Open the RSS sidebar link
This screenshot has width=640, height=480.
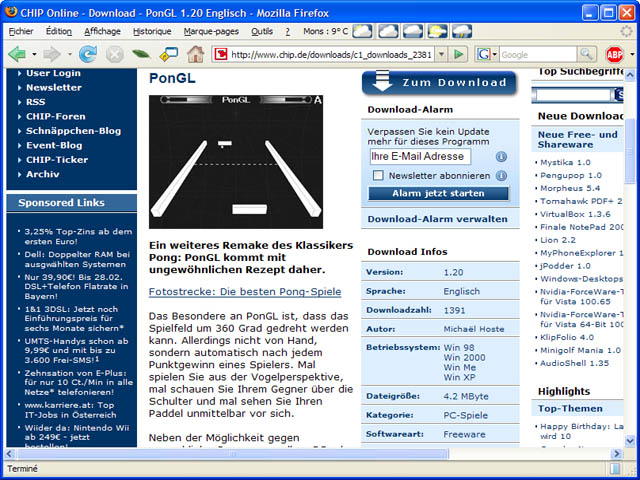pos(36,102)
